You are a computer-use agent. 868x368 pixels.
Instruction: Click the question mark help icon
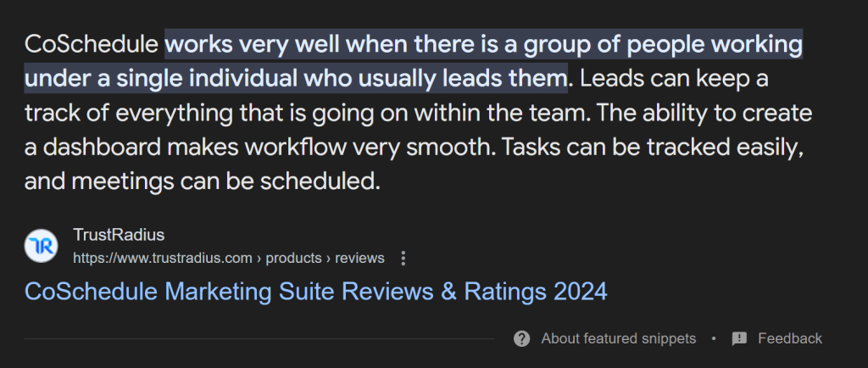pos(521,338)
